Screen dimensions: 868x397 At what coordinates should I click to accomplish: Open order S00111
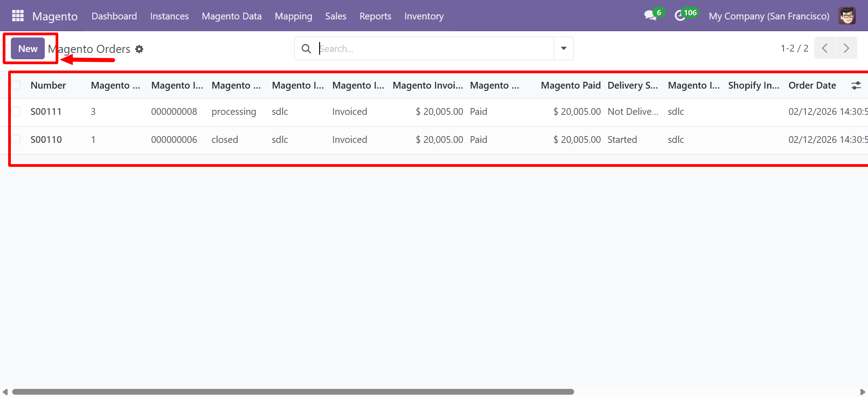[46, 112]
